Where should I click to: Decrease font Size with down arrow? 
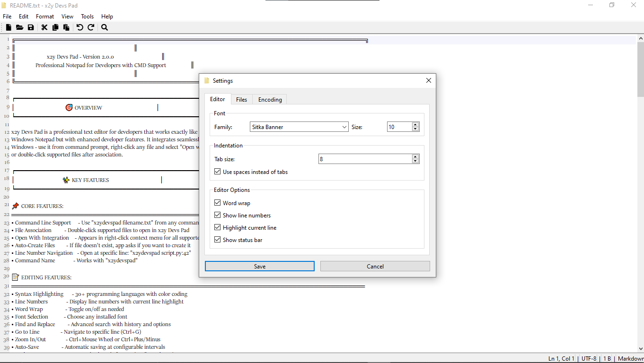pos(415,129)
